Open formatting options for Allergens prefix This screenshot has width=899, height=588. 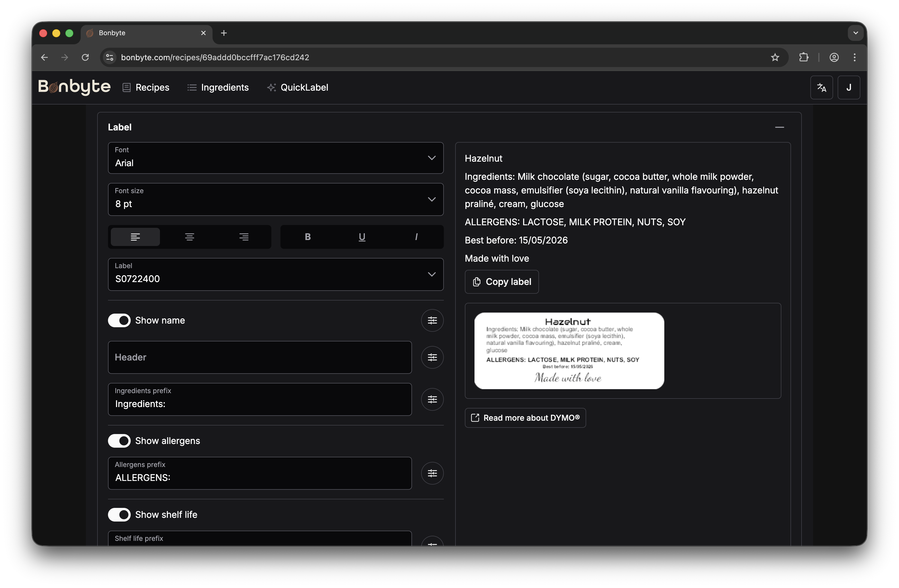point(432,473)
